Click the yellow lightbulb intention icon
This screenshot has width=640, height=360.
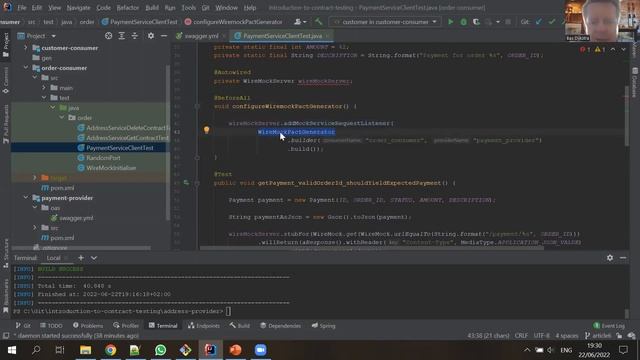pos(207,130)
